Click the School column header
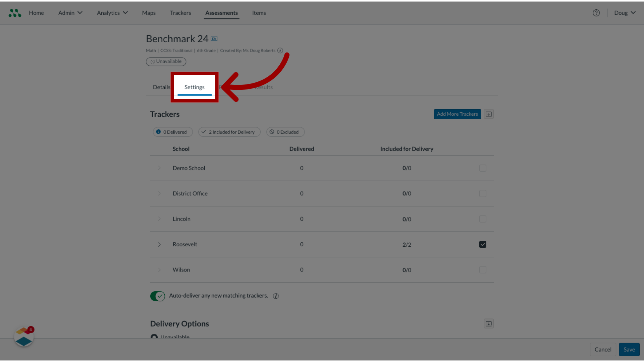The height and width of the screenshot is (362, 644). pos(181,149)
